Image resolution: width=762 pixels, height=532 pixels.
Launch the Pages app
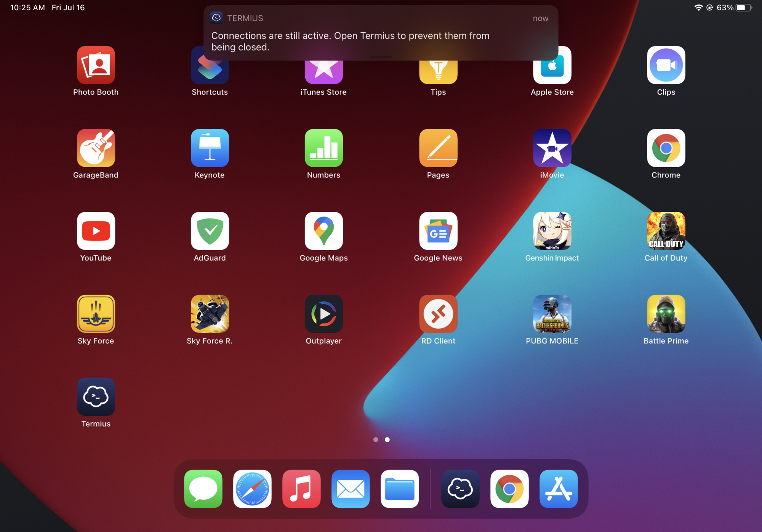tap(438, 148)
